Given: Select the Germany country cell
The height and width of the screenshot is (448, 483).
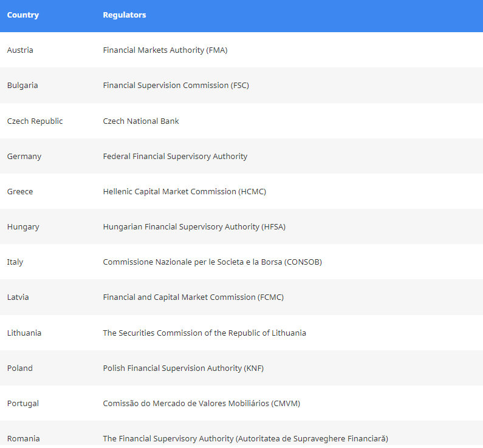Looking at the screenshot, I should pos(24,156).
